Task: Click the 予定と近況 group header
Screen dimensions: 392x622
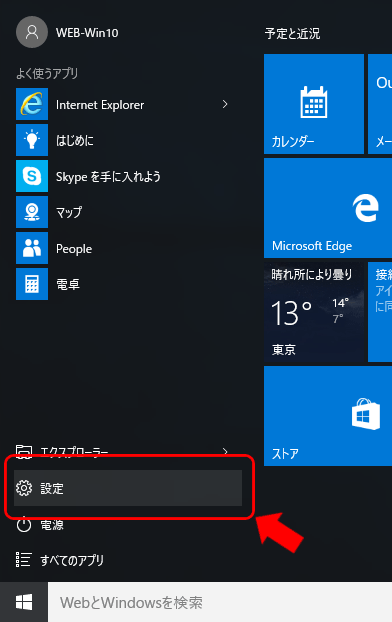Action: tap(292, 33)
